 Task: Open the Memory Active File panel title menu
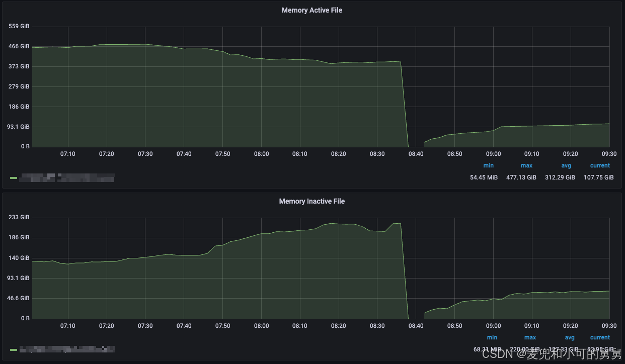pos(312,10)
